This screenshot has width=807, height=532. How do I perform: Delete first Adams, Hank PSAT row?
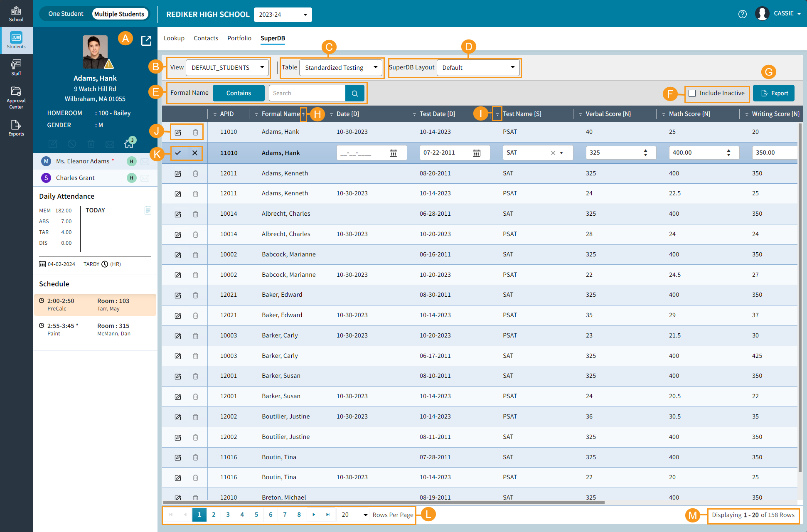pos(195,132)
